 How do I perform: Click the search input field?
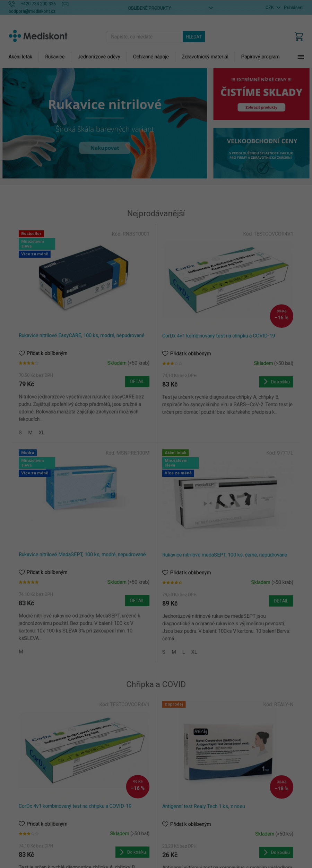coord(145,36)
